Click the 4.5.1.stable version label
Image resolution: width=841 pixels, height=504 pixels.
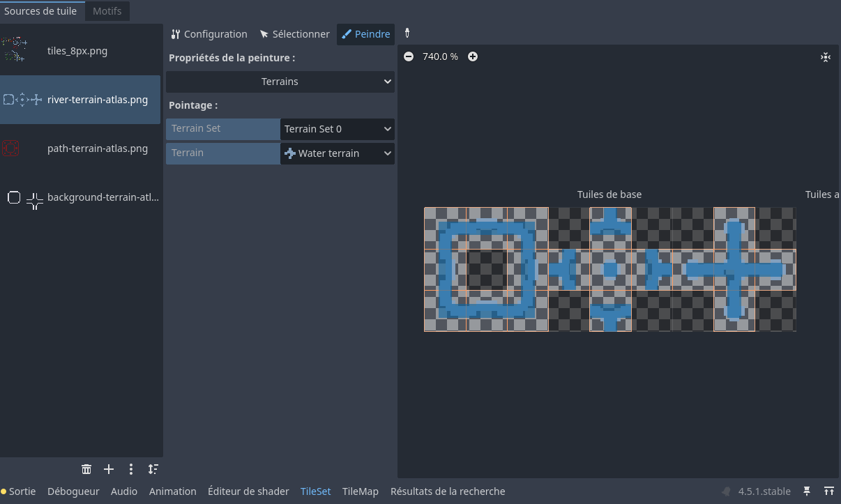click(764, 491)
